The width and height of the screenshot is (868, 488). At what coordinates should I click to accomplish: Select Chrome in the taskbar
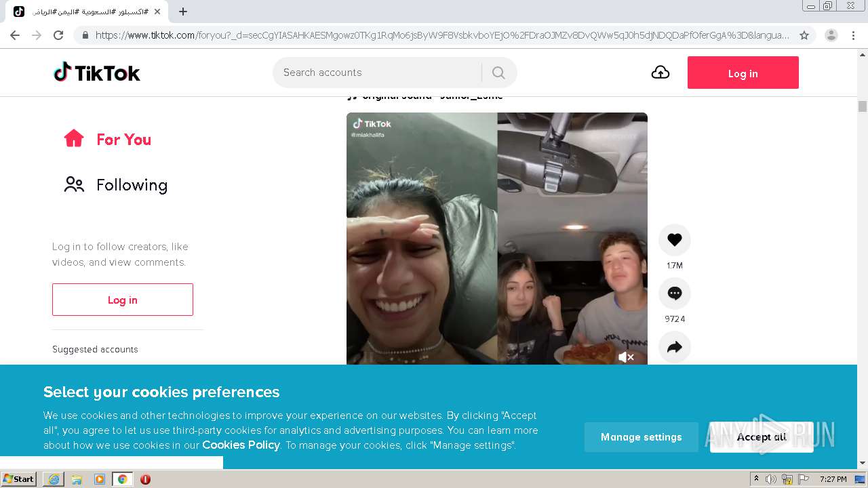(122, 479)
